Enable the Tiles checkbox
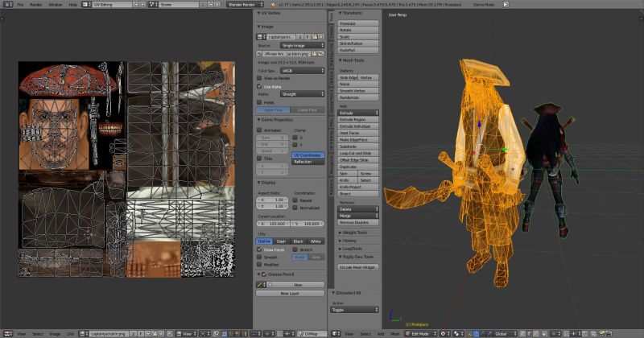Screen dimensions: 644x338 259,158
